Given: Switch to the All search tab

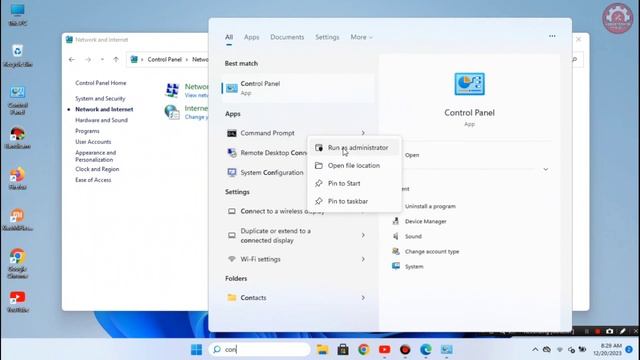Looking at the screenshot, I should [229, 37].
